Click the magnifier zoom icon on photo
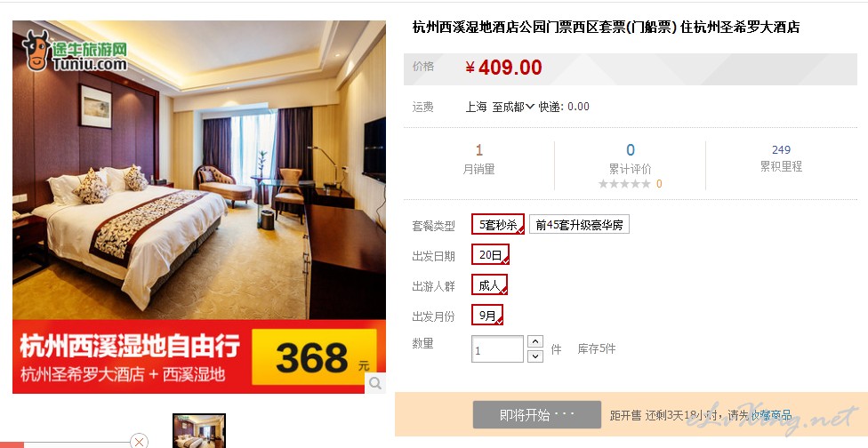This screenshot has width=868, height=448. point(375,383)
